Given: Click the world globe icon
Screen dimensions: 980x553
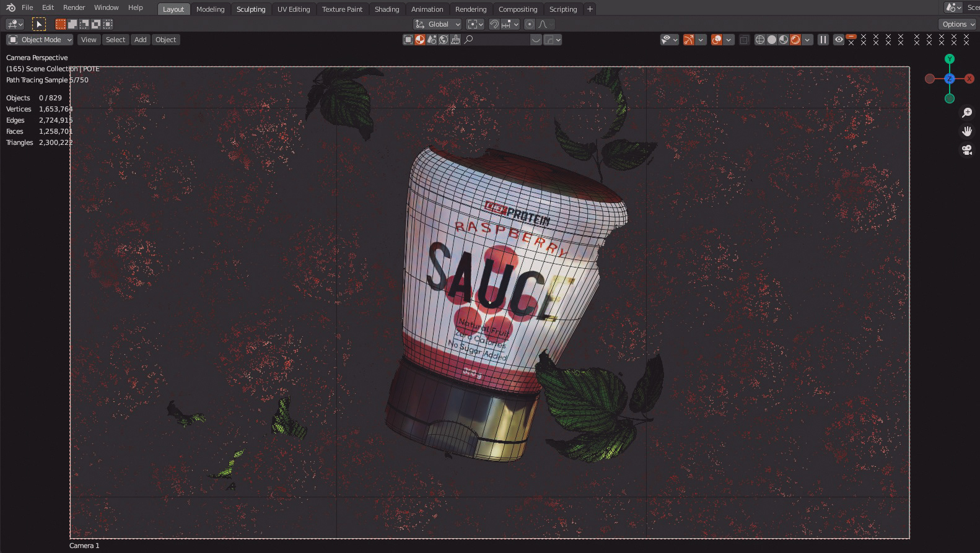Looking at the screenshot, I should click(444, 40).
